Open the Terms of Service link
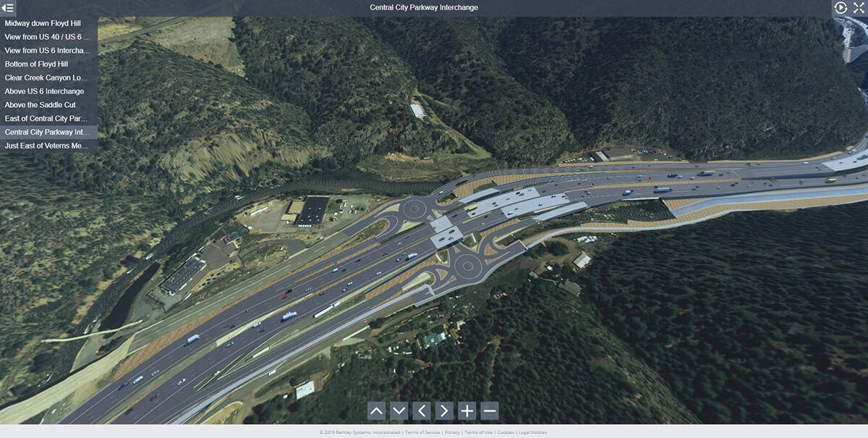This screenshot has width=868, height=438. (422, 432)
